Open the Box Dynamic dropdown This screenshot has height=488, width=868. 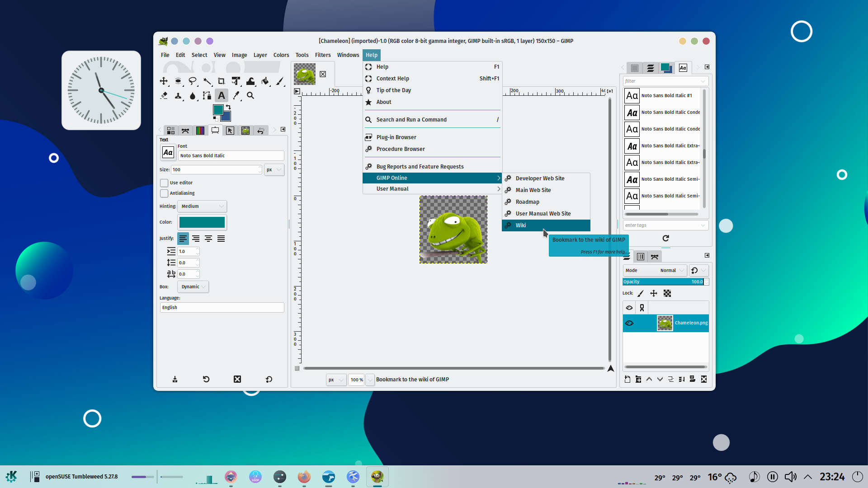[193, 287]
